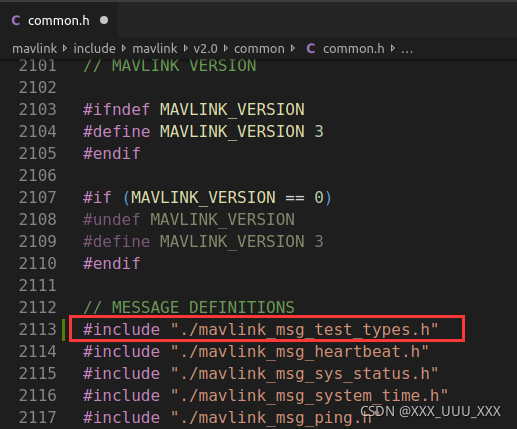The height and width of the screenshot is (429, 517).
Task: Click line number 2101 in gutter
Action: [38, 65]
